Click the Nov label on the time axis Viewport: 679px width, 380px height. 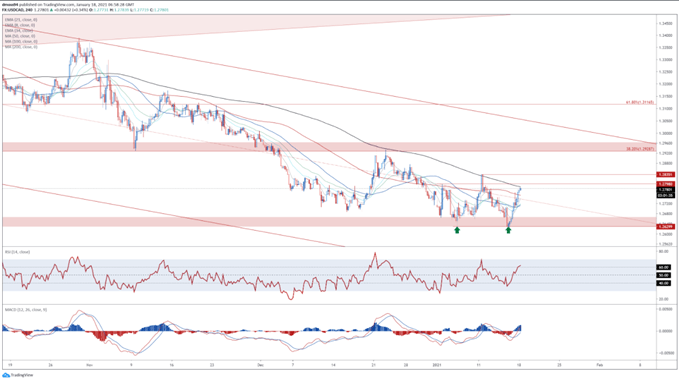click(89, 365)
